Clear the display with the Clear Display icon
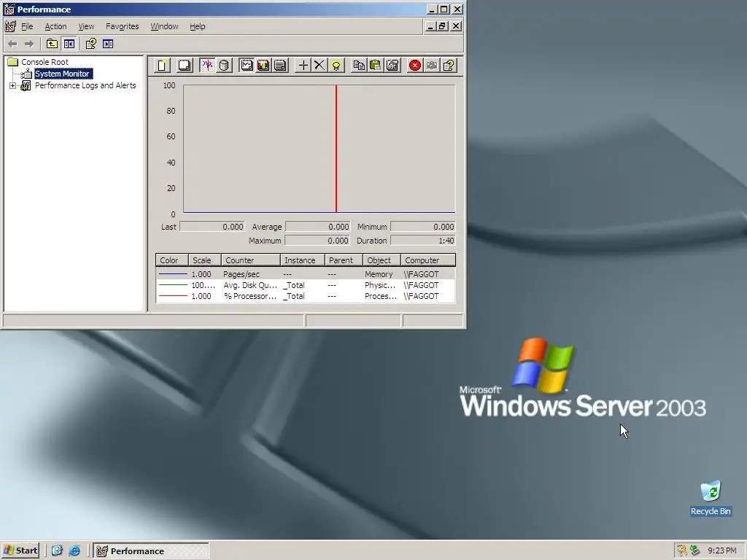The height and width of the screenshot is (560, 747). pyautogui.click(x=185, y=65)
